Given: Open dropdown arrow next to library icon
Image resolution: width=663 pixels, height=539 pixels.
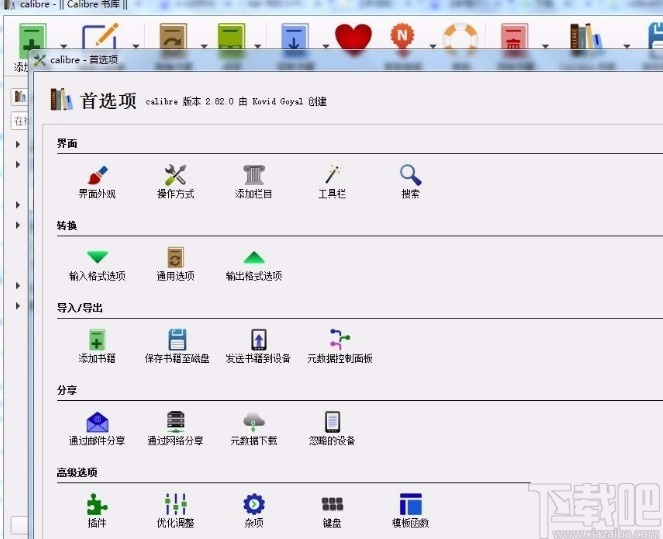Looking at the screenshot, I should coord(627,46).
